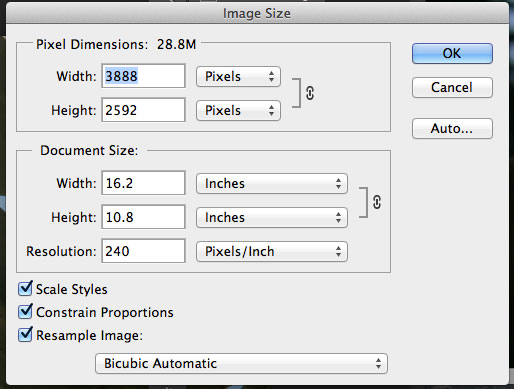Open pixel Height units dropdown
Viewport: 514px width, 389px height.
pyautogui.click(x=238, y=111)
